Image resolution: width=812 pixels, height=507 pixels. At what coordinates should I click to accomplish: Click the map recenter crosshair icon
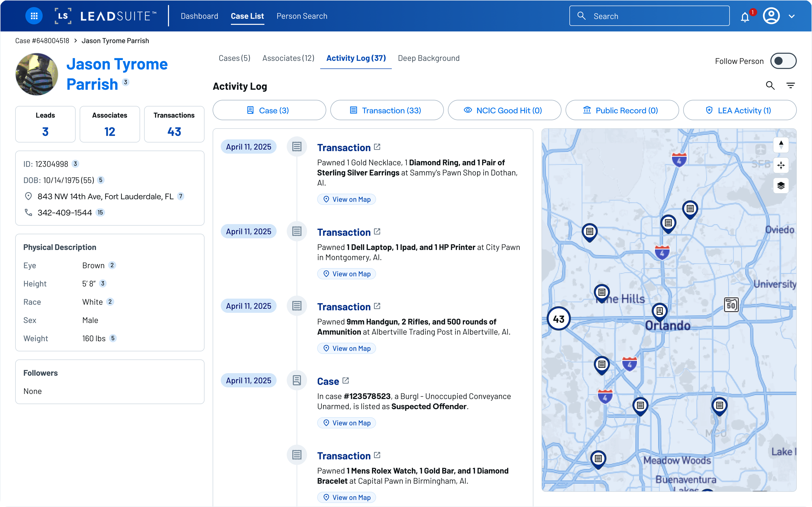coord(781,165)
